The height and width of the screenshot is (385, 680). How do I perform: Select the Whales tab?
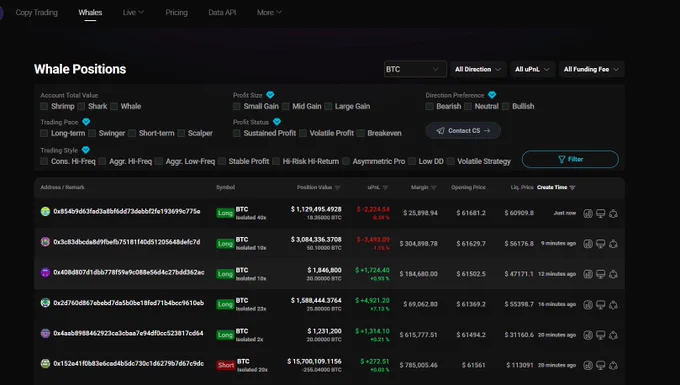click(x=90, y=13)
